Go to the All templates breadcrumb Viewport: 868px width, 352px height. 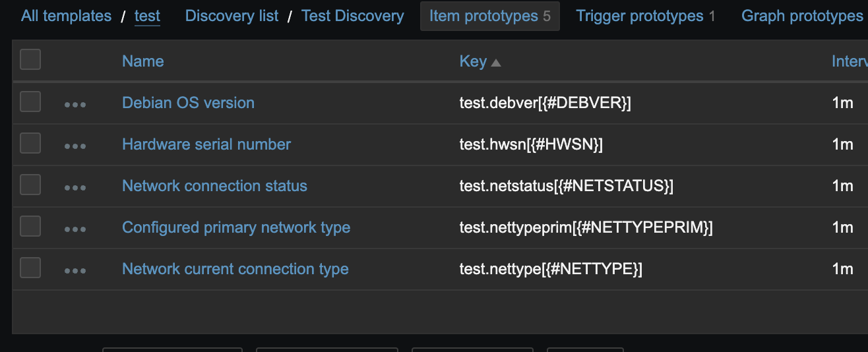tap(66, 16)
